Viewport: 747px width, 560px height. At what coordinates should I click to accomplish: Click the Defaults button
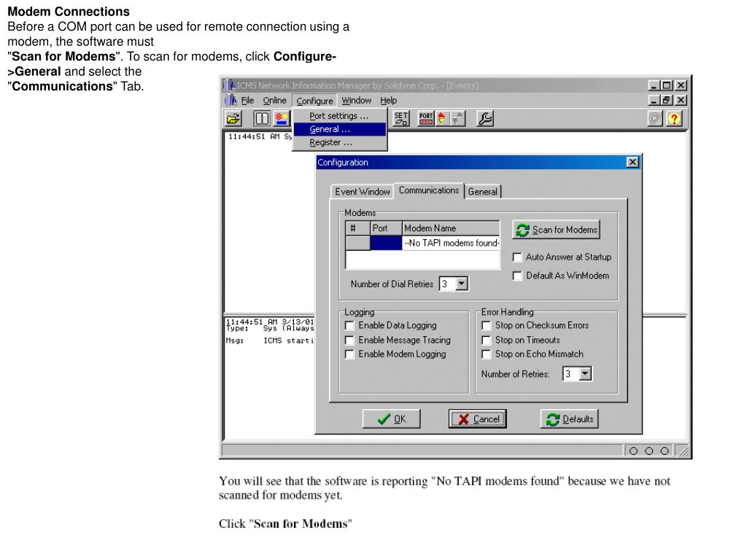coord(569,419)
